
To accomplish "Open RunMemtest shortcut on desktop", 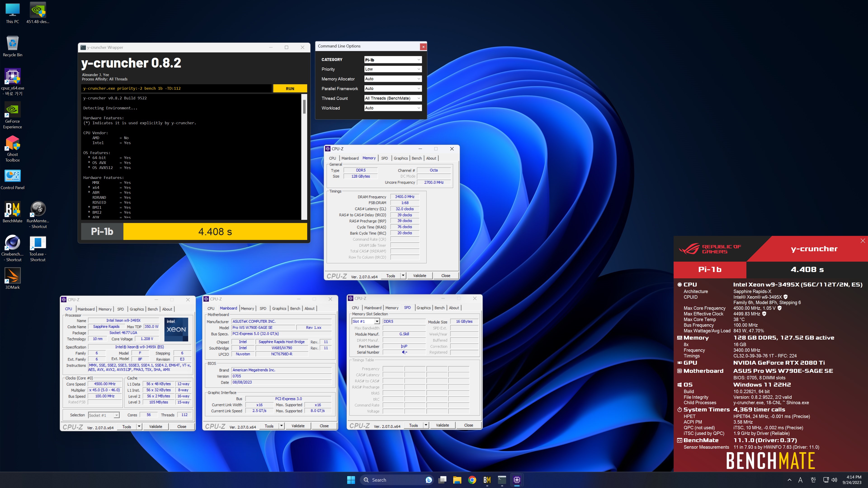I will click(38, 215).
